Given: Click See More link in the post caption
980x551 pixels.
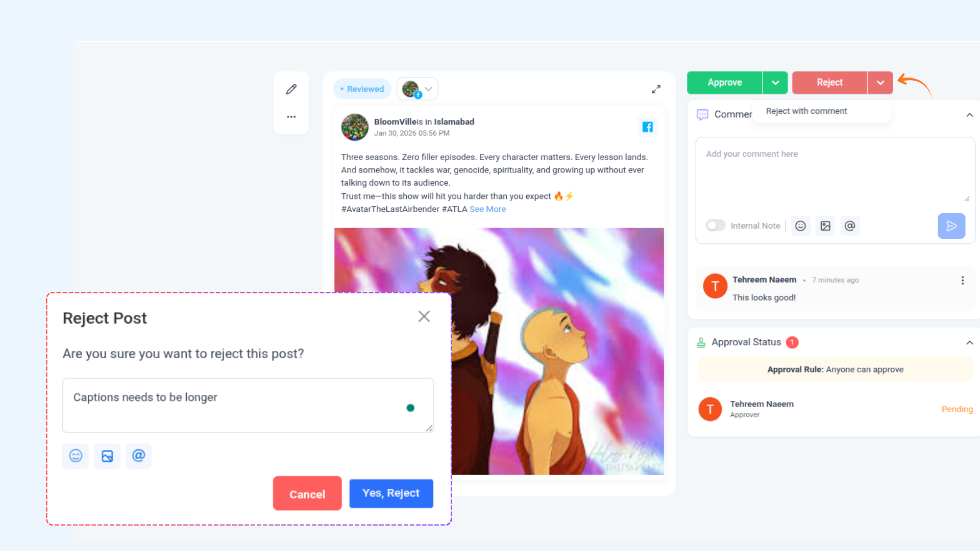Looking at the screenshot, I should click(487, 209).
